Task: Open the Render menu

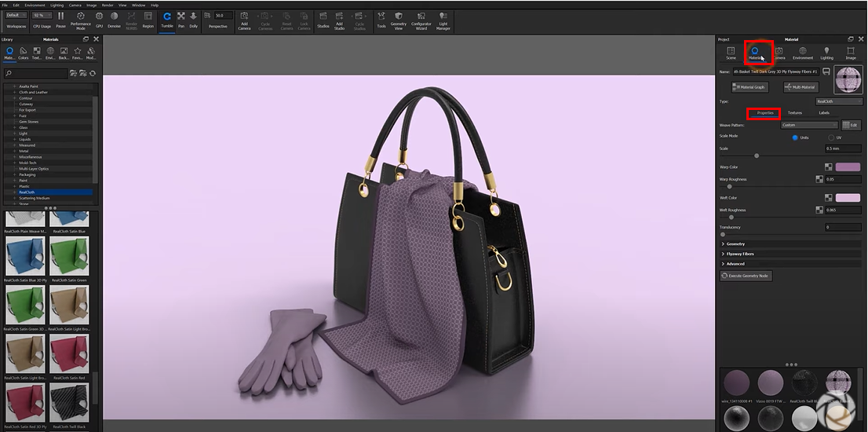Action: pyautogui.click(x=107, y=5)
